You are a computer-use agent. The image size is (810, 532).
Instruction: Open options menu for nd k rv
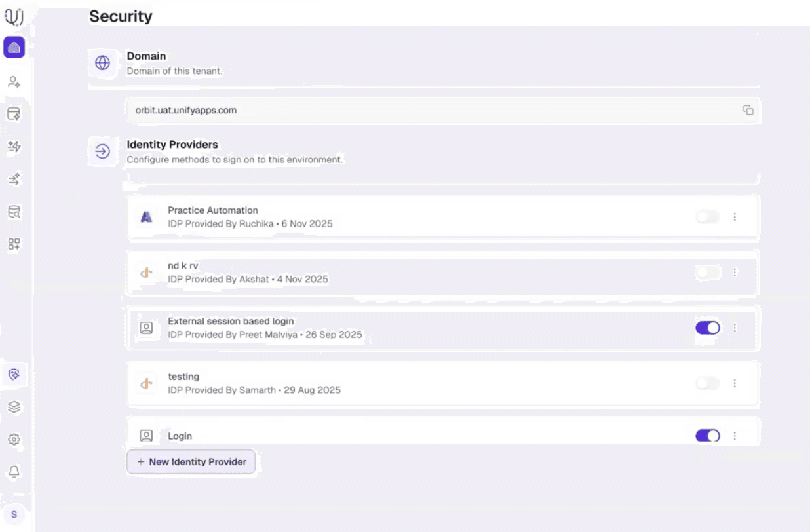pyautogui.click(x=735, y=272)
